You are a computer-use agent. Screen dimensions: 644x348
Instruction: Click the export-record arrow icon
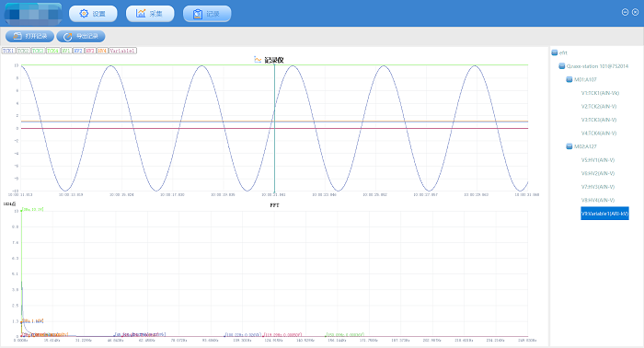68,37
